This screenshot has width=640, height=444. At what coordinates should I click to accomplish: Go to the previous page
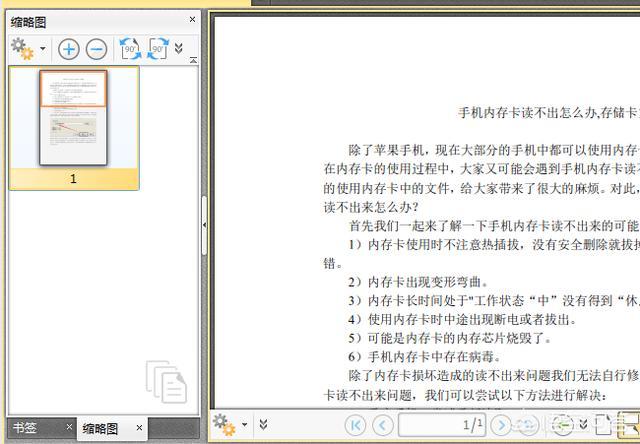tap(382, 425)
